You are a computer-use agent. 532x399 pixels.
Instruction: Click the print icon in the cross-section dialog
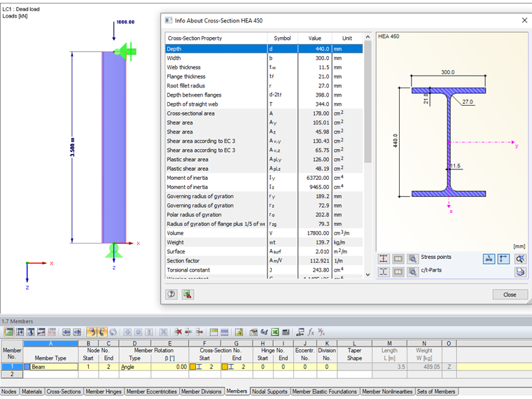coord(520,272)
